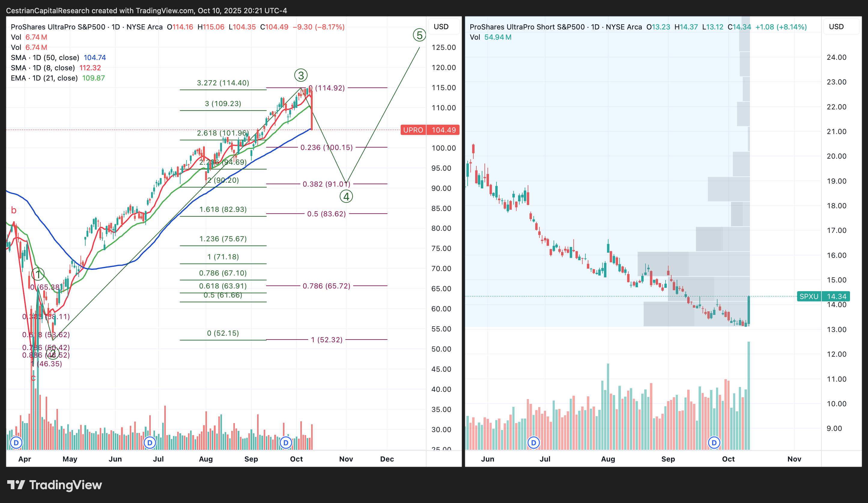Toggle the EMA 21 close indicator legend

(44, 78)
